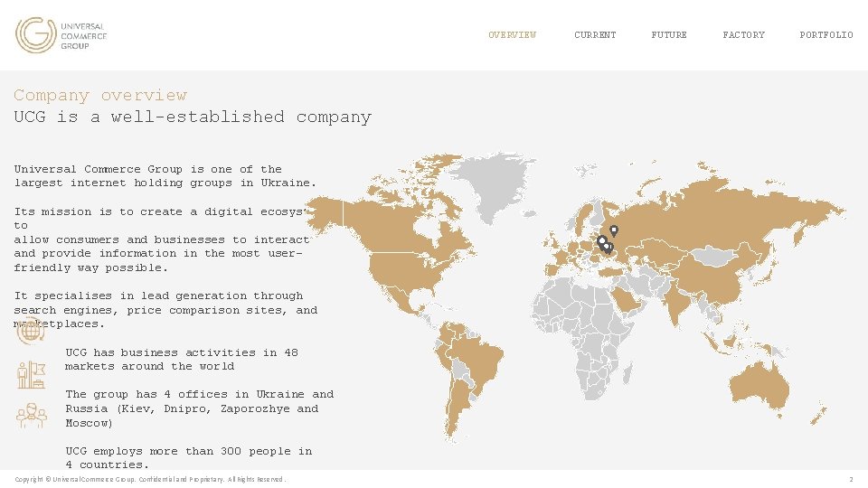Viewport: 868px width, 488px height.
Task: Select the 'Company overview' heading
Action: coord(100,95)
